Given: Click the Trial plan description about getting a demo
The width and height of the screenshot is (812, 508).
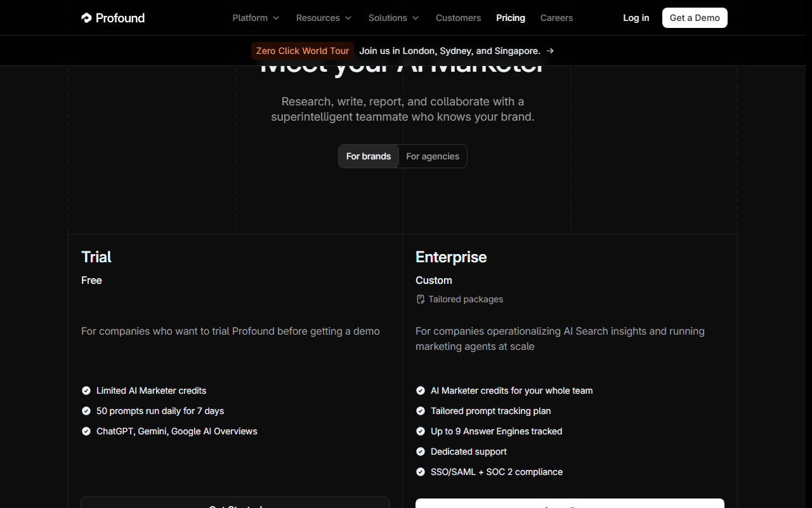Looking at the screenshot, I should pos(230,331).
